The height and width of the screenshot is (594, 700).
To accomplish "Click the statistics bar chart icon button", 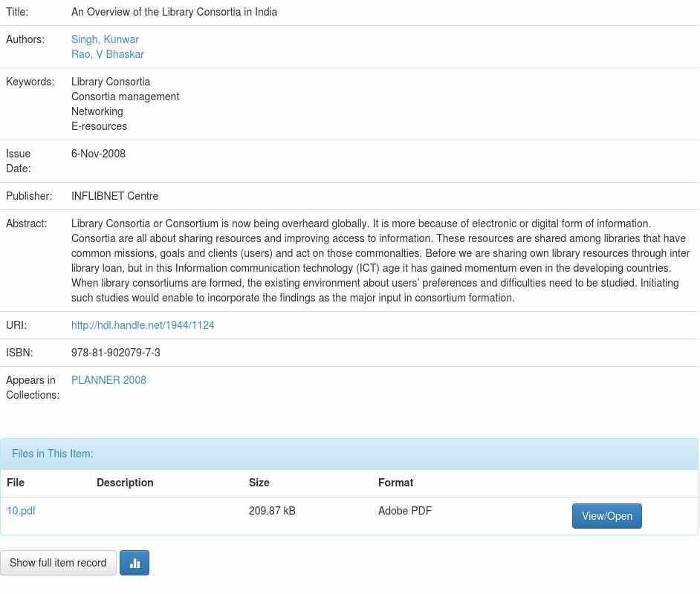I will point(135,563).
